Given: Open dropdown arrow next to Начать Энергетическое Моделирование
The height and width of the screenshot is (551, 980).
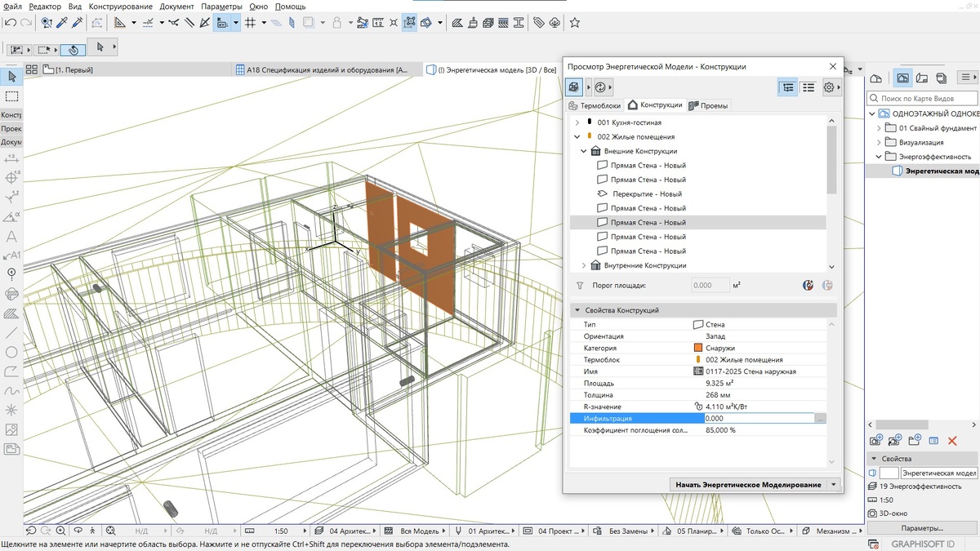Looking at the screenshot, I should click(x=833, y=485).
